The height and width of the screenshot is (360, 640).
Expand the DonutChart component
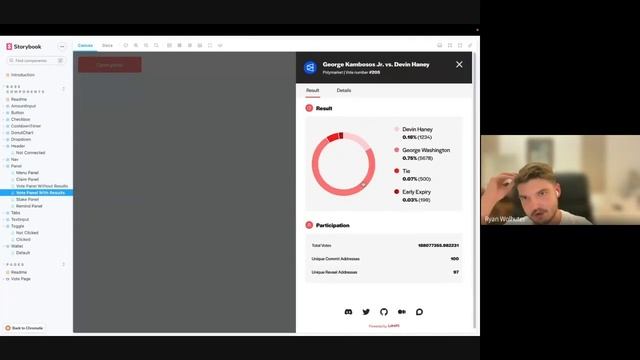[x=22, y=133]
